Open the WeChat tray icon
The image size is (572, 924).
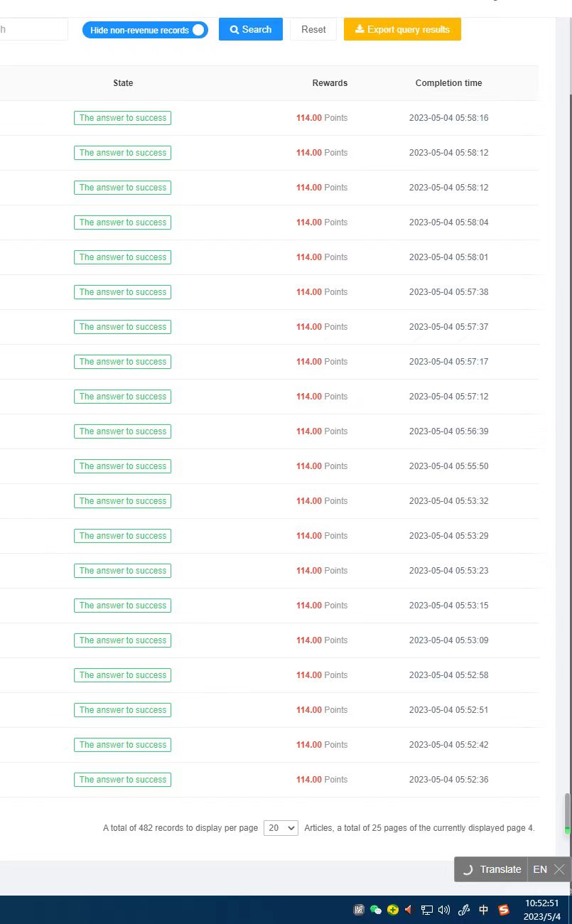[376, 910]
